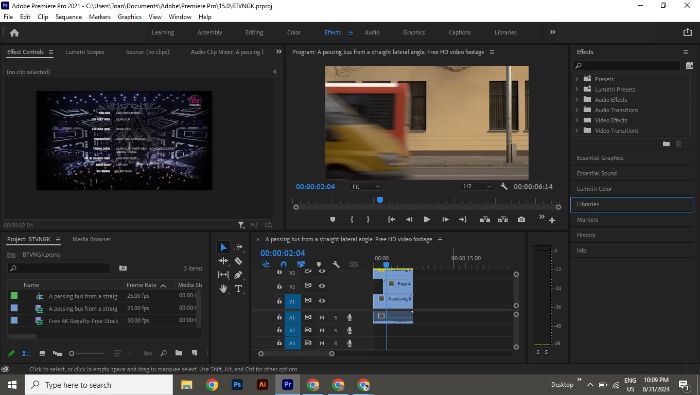The width and height of the screenshot is (700, 395).
Task: Open the Sequence menu
Action: point(68,17)
